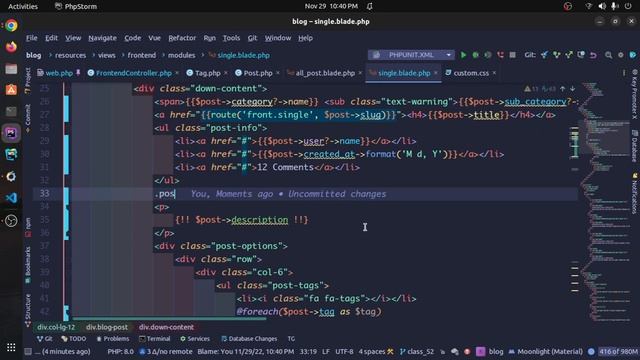The height and width of the screenshot is (360, 640).
Task: Select div.down-content in structure breadcrumb
Action: 166,327
